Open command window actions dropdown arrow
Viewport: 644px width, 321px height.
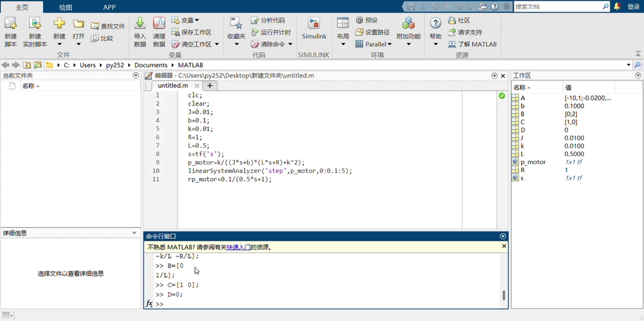(x=503, y=236)
